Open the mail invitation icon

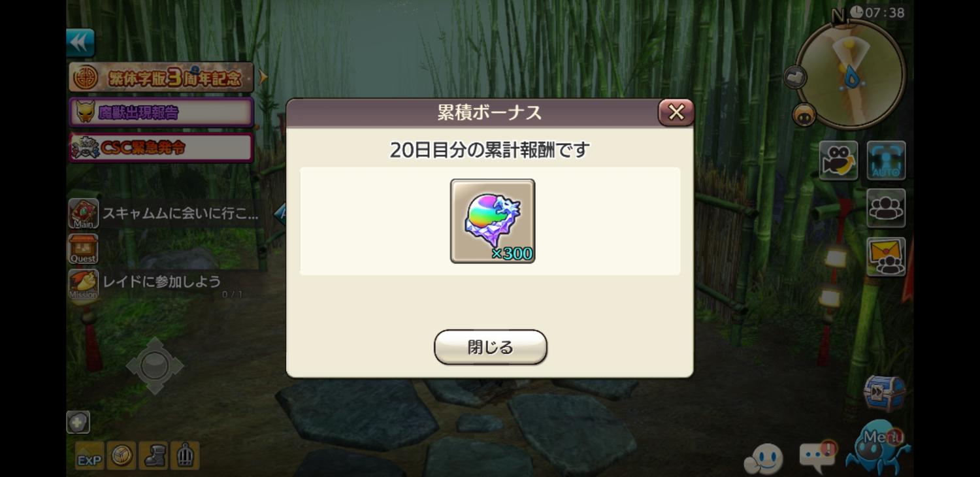[886, 256]
